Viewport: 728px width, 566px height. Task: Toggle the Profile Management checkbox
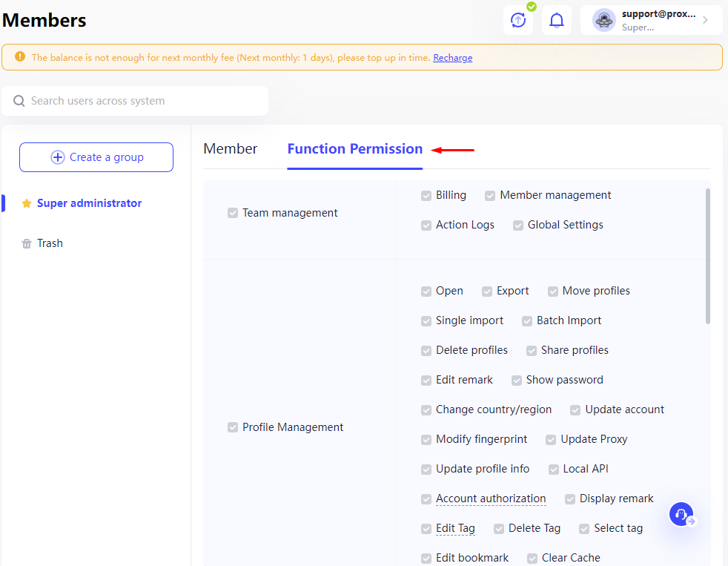point(233,427)
